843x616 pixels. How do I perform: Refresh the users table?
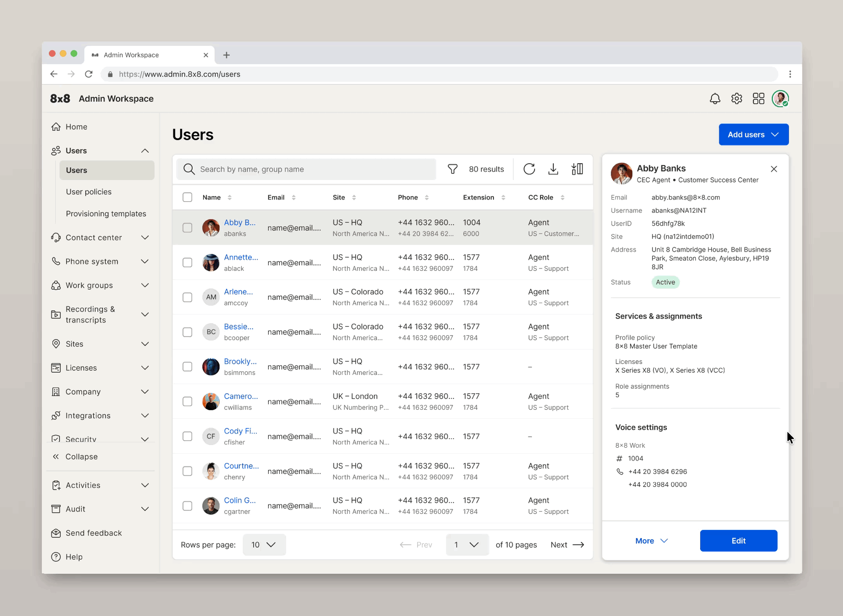click(529, 169)
